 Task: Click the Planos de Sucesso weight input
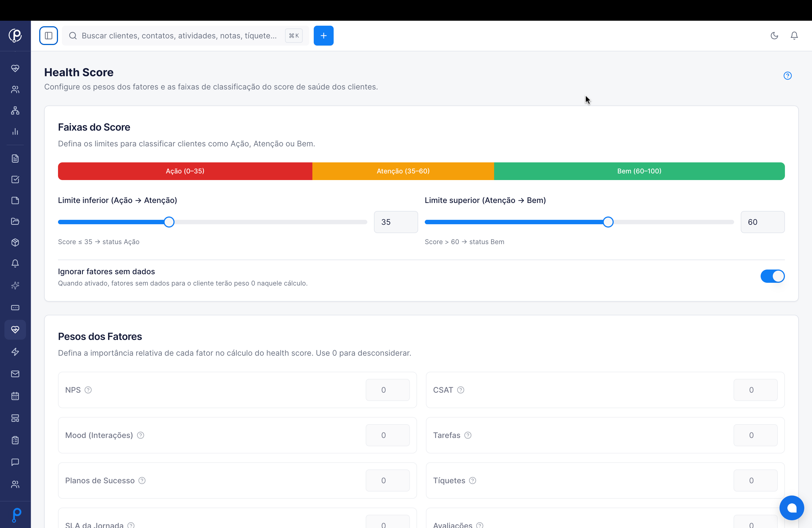point(387,481)
